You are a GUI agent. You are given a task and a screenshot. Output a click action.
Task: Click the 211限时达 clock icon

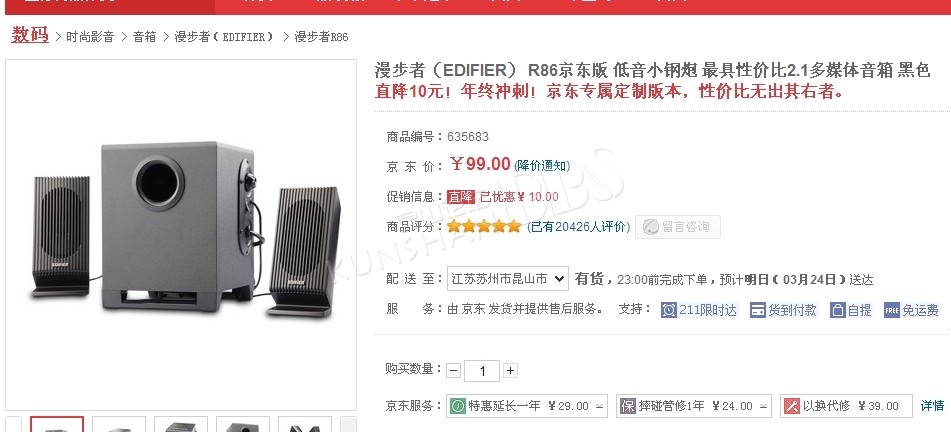tap(669, 310)
